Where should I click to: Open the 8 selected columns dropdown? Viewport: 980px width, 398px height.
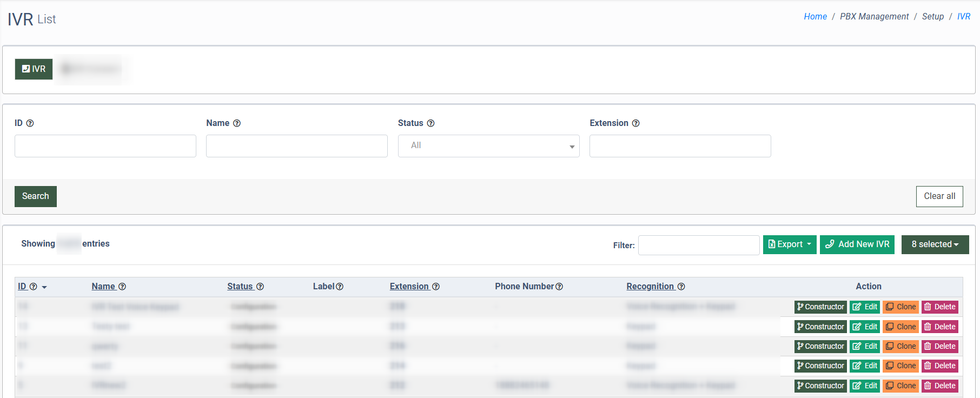[935, 244]
